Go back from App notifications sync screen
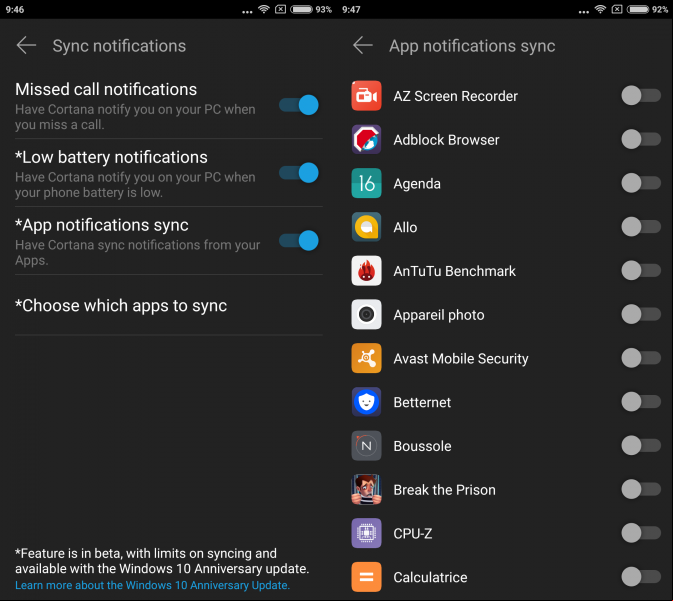Viewport: 673px width, 601px height. [x=363, y=46]
